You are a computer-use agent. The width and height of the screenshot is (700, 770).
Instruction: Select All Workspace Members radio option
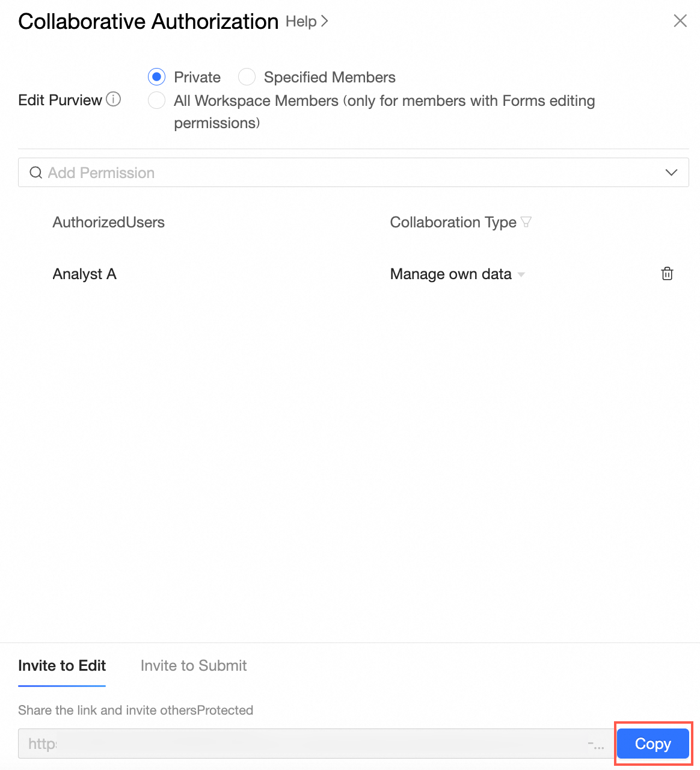[157, 100]
